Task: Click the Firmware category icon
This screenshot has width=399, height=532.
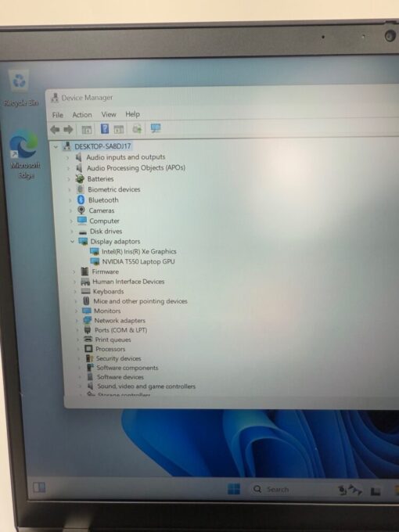Action: (x=84, y=271)
